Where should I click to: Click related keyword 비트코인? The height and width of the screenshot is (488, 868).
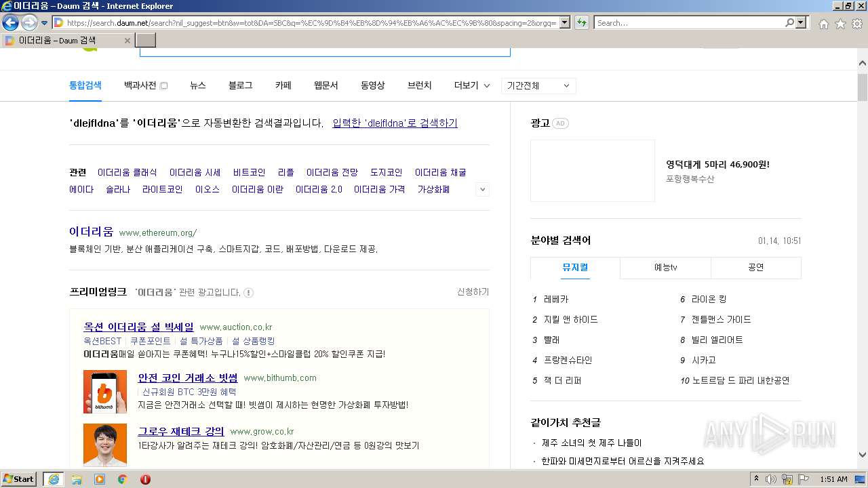click(x=250, y=172)
